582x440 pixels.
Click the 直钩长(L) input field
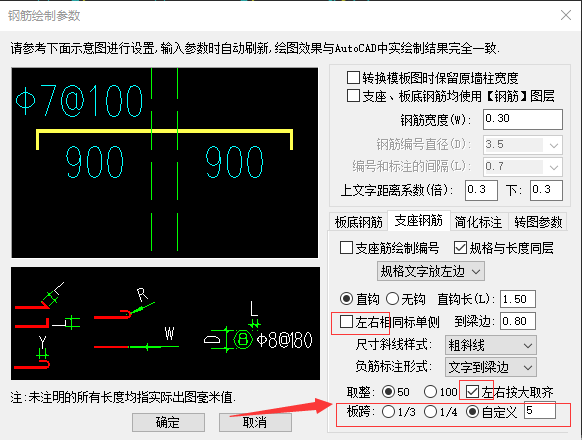point(517,299)
